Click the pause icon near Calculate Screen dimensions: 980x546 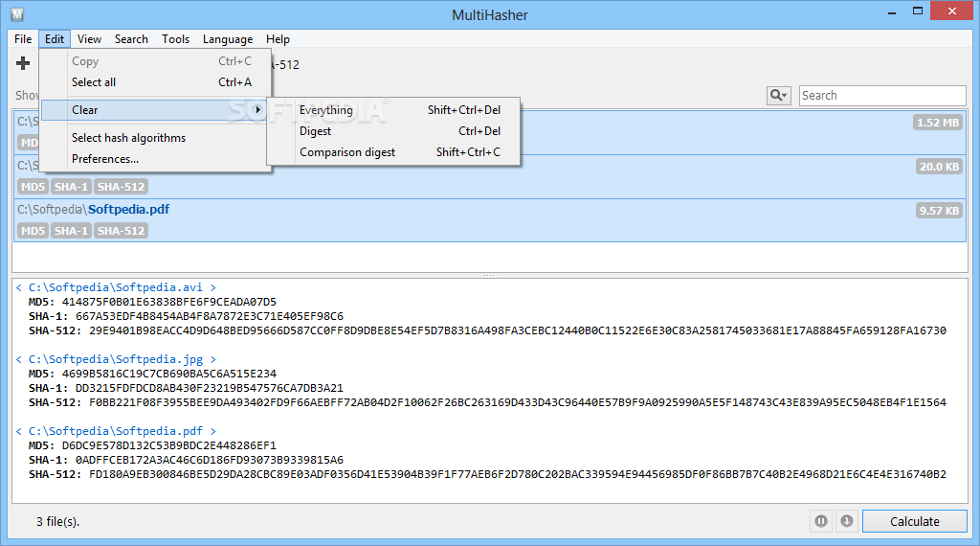(821, 521)
